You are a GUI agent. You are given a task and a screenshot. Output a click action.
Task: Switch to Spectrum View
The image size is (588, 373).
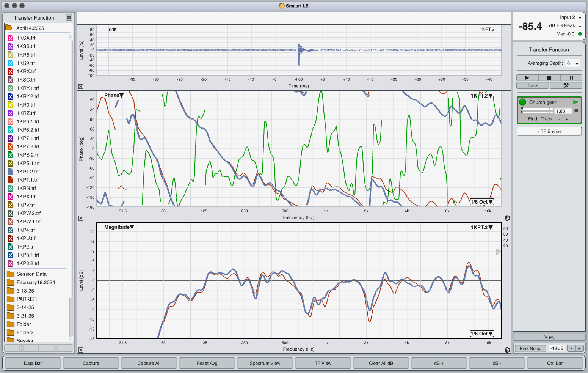(x=265, y=363)
